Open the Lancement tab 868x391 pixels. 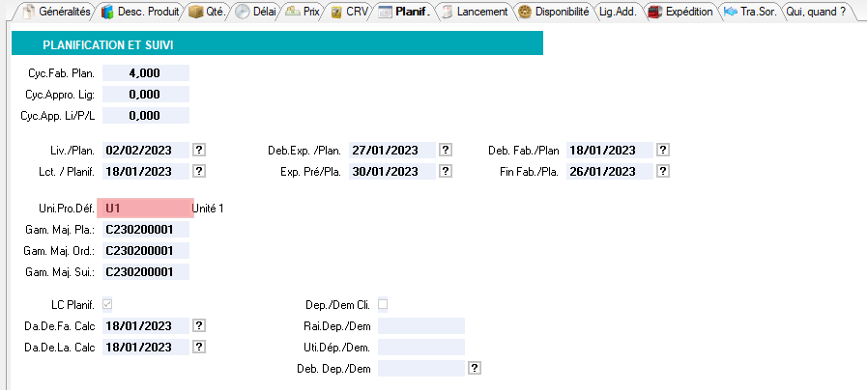(477, 12)
